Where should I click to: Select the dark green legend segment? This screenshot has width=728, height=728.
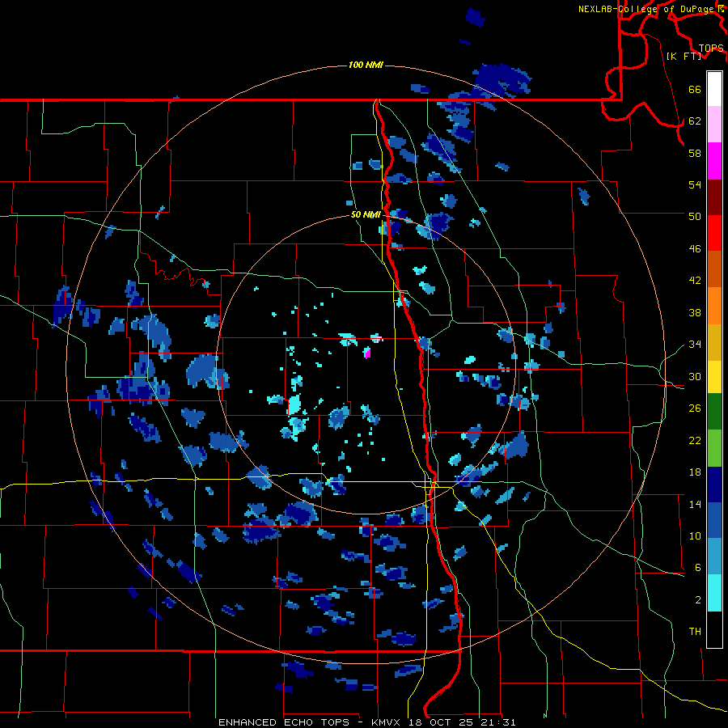714,412
